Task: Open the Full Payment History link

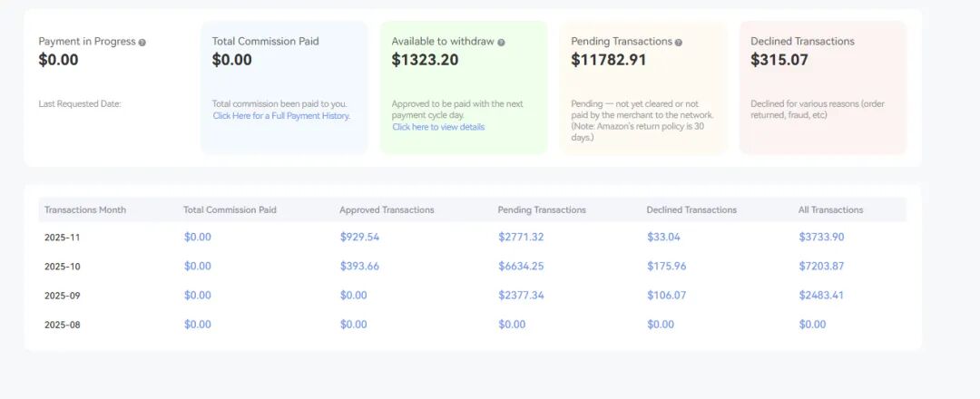Action: pos(281,116)
